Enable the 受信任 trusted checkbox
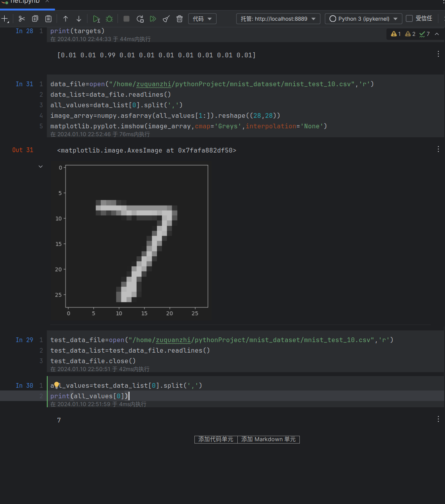 coord(409,18)
